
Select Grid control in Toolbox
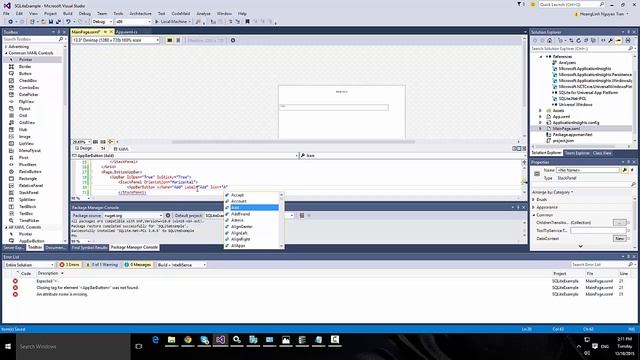[x=22, y=116]
